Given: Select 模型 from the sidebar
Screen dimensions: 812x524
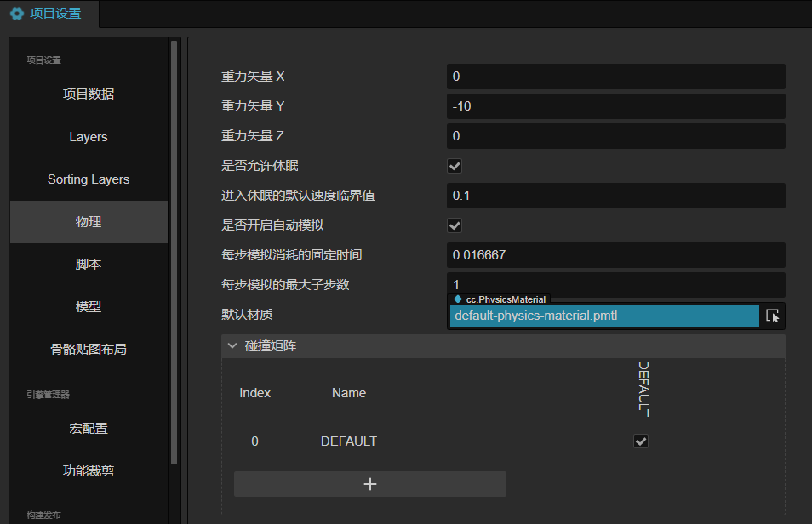Looking at the screenshot, I should pyautogui.click(x=89, y=306).
